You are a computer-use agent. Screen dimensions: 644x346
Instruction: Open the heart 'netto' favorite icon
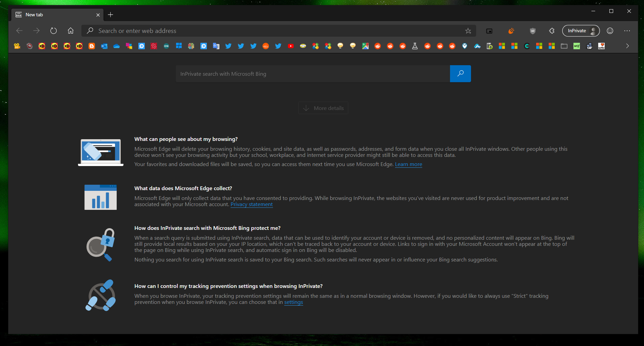(602, 46)
